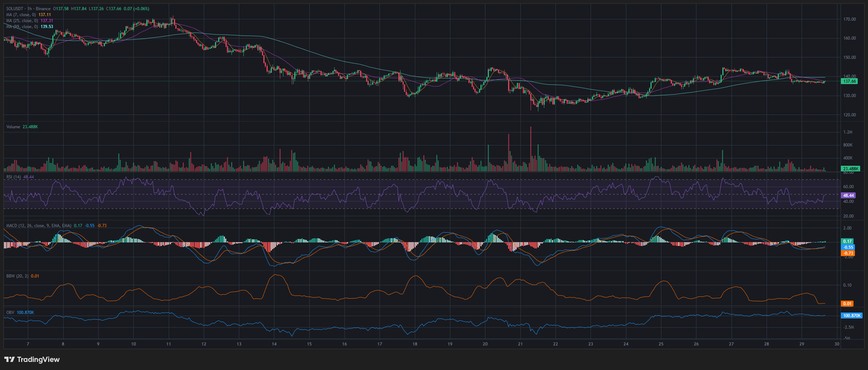Click the 0.10 BBW axis label
The image size is (868, 370).
(x=847, y=285)
